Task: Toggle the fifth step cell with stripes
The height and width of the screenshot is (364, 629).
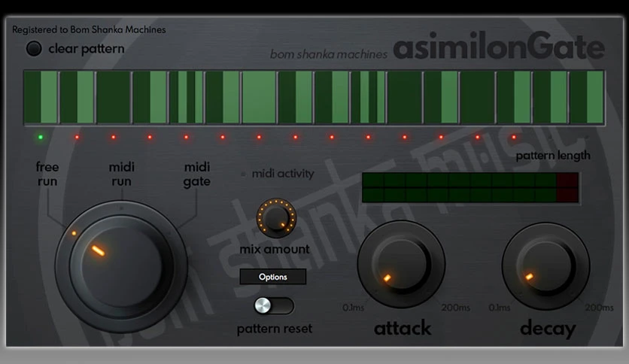Action: click(187, 97)
